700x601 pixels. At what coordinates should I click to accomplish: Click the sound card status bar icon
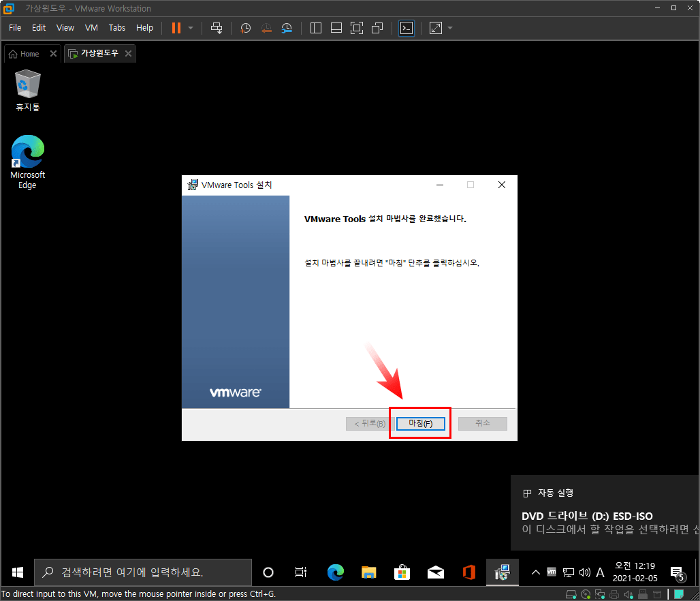pyautogui.click(x=629, y=594)
